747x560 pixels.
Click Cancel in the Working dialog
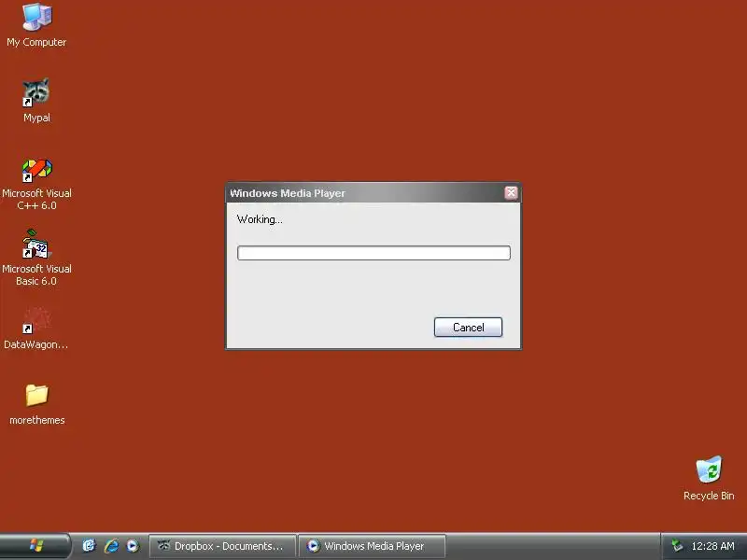pos(468,328)
